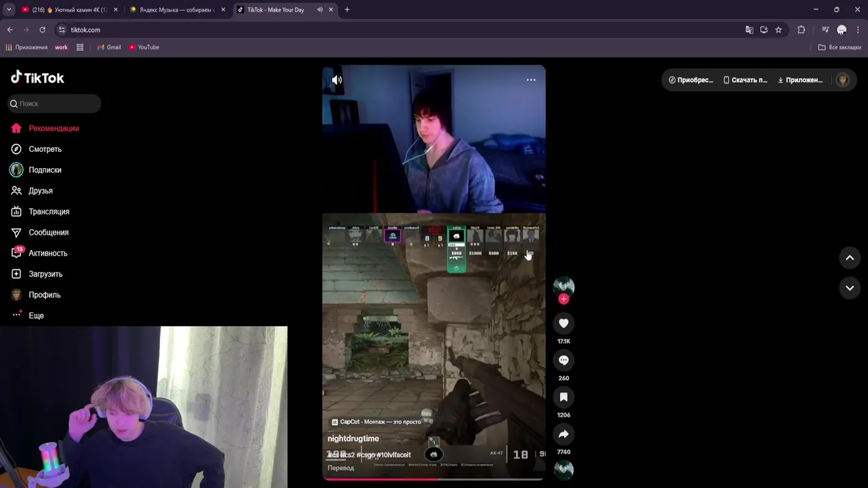The image size is (868, 488).
Task: Open a new browser tab
Action: (347, 9)
